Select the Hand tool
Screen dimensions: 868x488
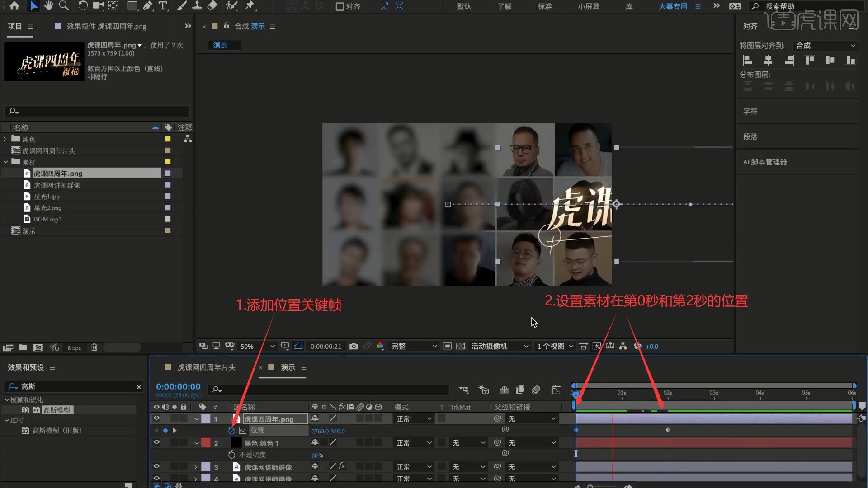[x=48, y=6]
